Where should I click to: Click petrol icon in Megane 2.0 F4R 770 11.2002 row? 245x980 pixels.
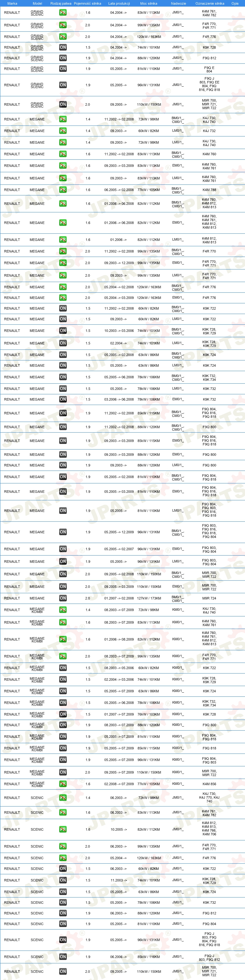pos(63,251)
